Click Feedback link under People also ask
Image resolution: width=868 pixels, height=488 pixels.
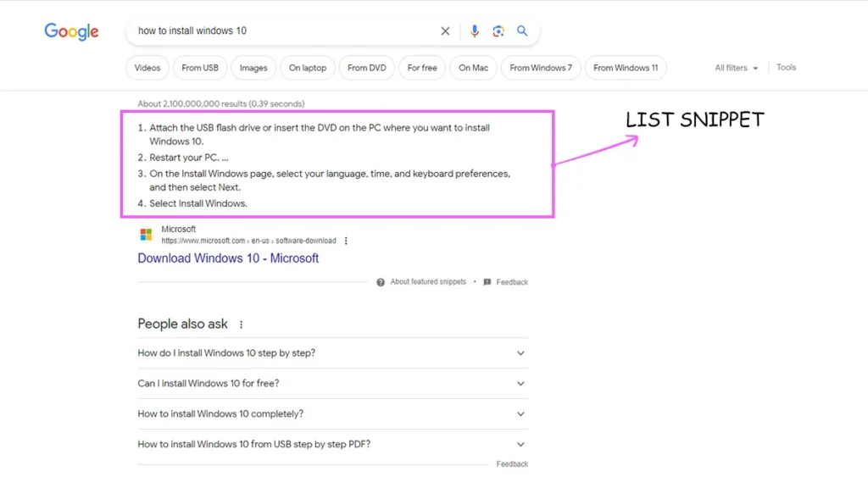[x=512, y=464]
